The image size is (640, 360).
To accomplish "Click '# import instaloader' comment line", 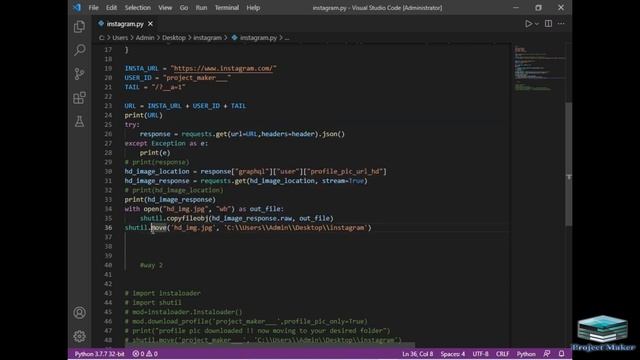I will coord(162,293).
